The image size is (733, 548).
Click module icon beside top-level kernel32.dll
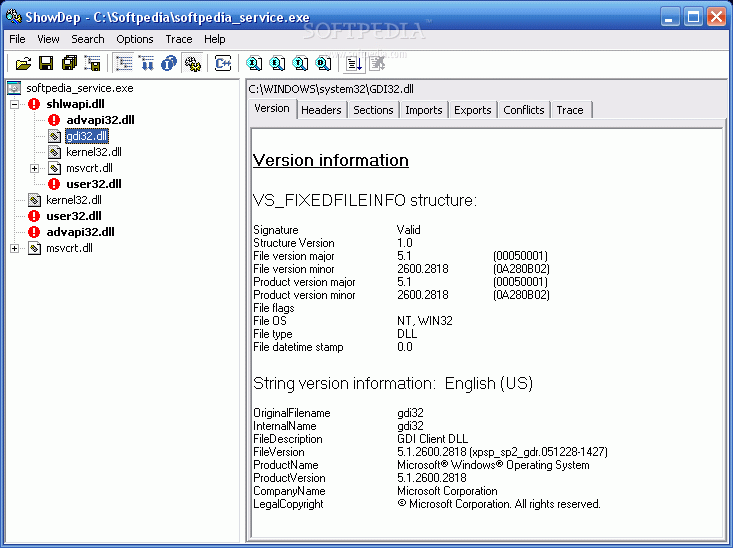coord(34,200)
